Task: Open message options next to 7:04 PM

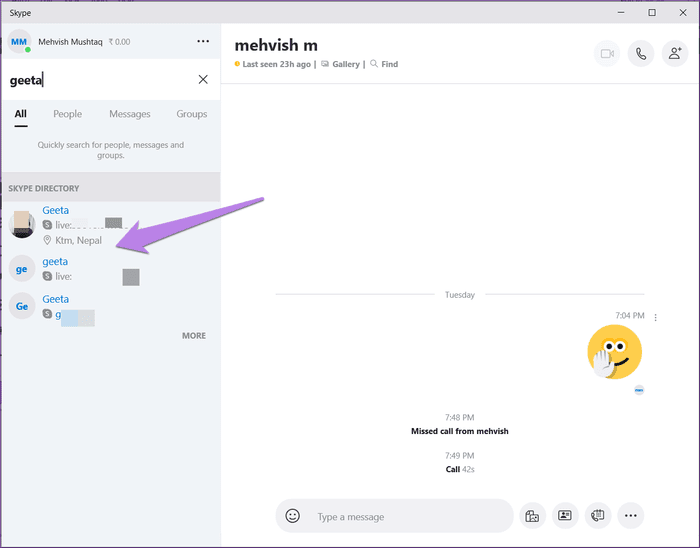Action: [x=655, y=317]
